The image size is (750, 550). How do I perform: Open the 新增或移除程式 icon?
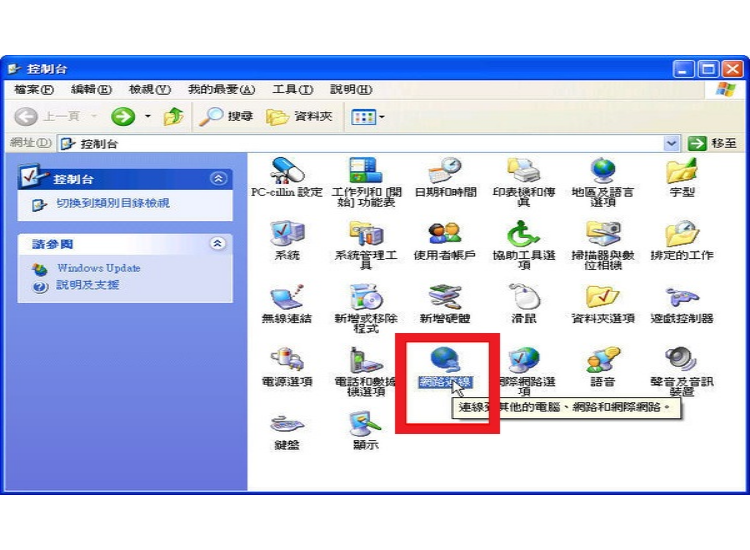[x=365, y=300]
